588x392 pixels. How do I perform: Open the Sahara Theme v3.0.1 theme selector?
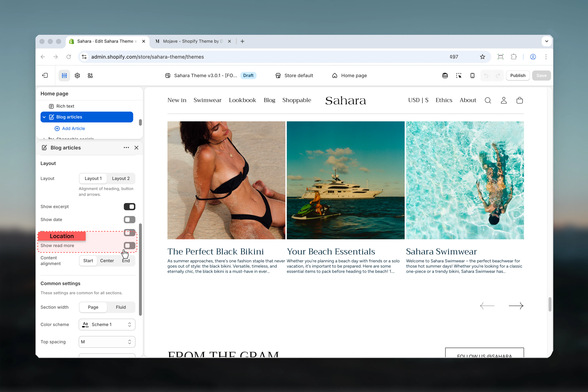coord(211,75)
